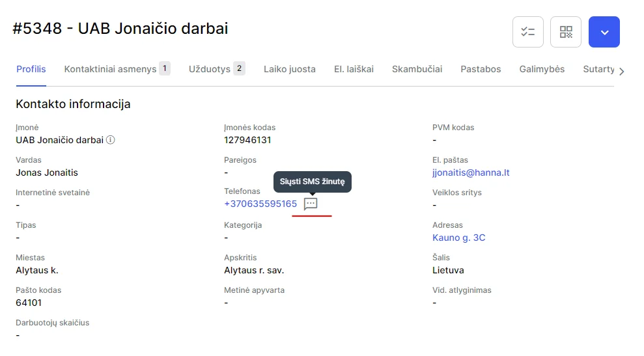Switch to the Pastabos tab
This screenshot has width=644, height=356.
(x=481, y=69)
